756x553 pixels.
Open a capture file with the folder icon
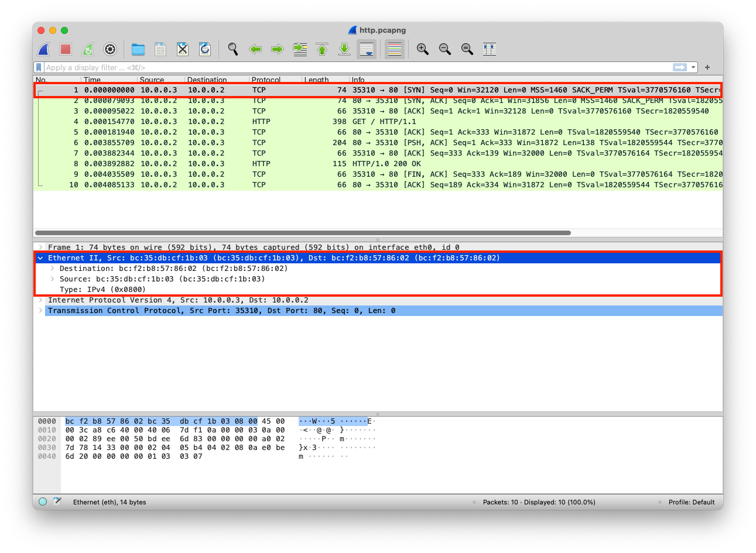(x=138, y=49)
